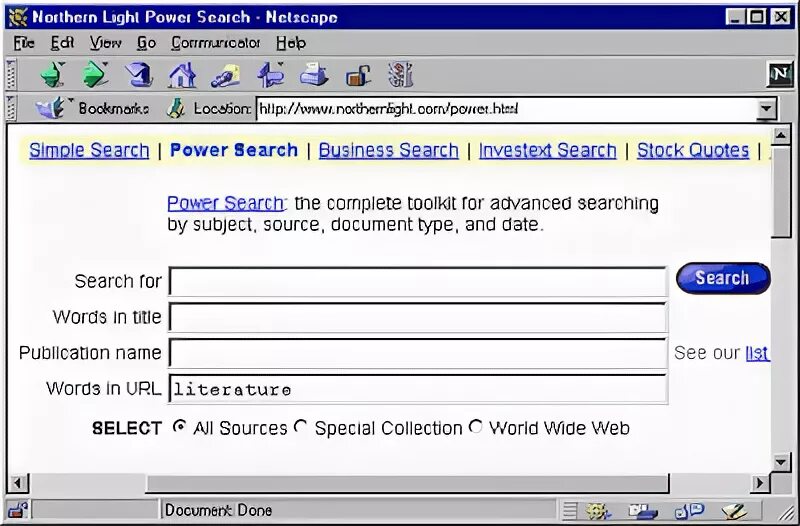
Task: Click the horizontal scrollbar thumb
Action: 407,482
